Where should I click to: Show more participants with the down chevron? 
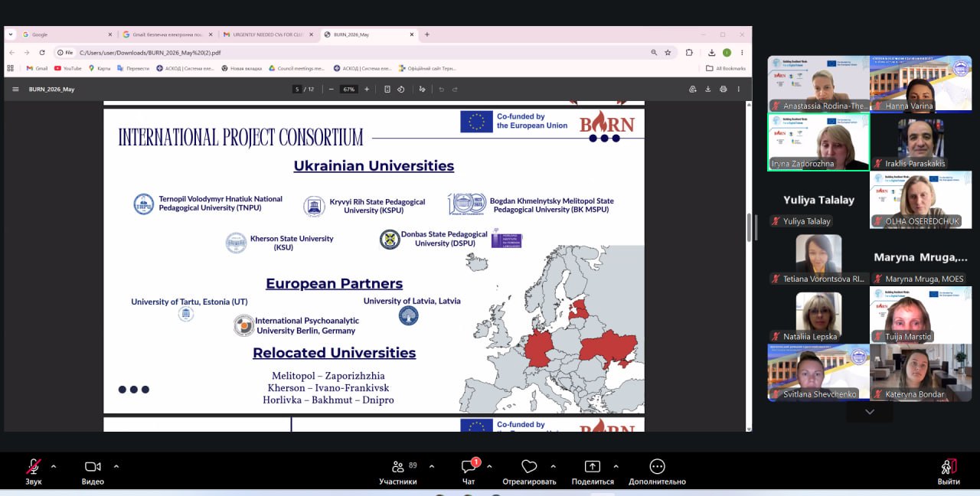870,412
